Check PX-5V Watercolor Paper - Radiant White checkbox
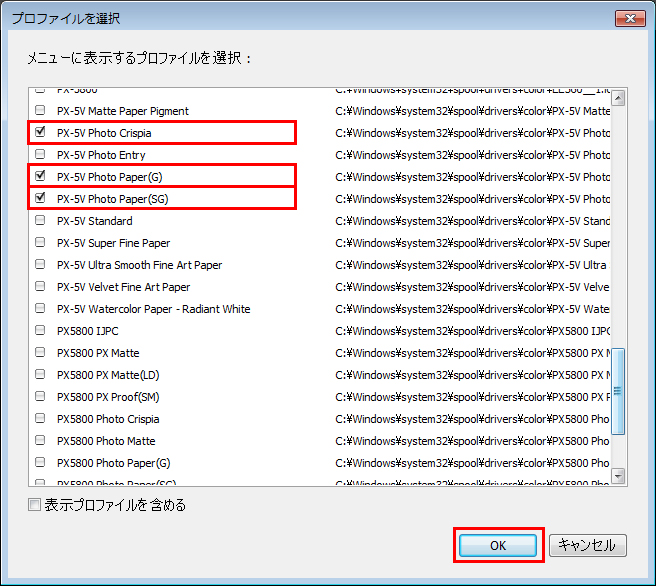Viewport: 656px width, 586px height. 40,308
